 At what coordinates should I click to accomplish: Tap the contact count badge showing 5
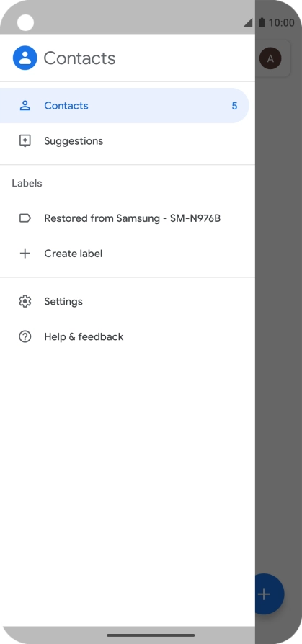point(234,106)
